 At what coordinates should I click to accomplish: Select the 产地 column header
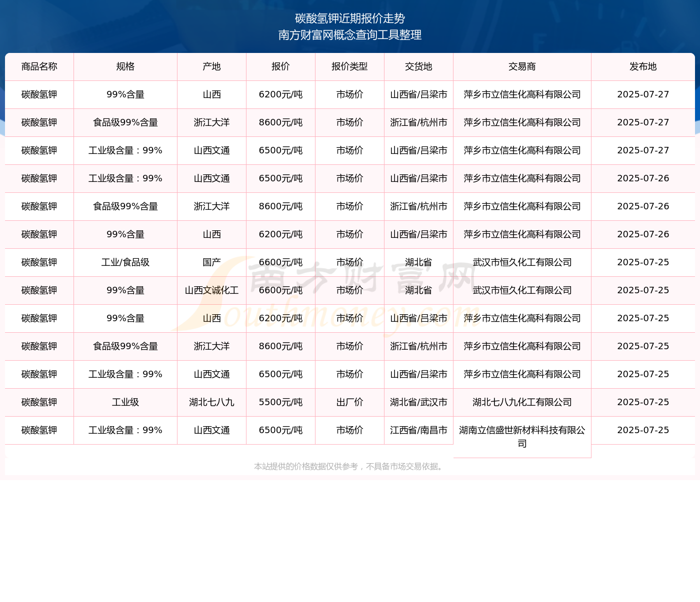[x=212, y=66]
